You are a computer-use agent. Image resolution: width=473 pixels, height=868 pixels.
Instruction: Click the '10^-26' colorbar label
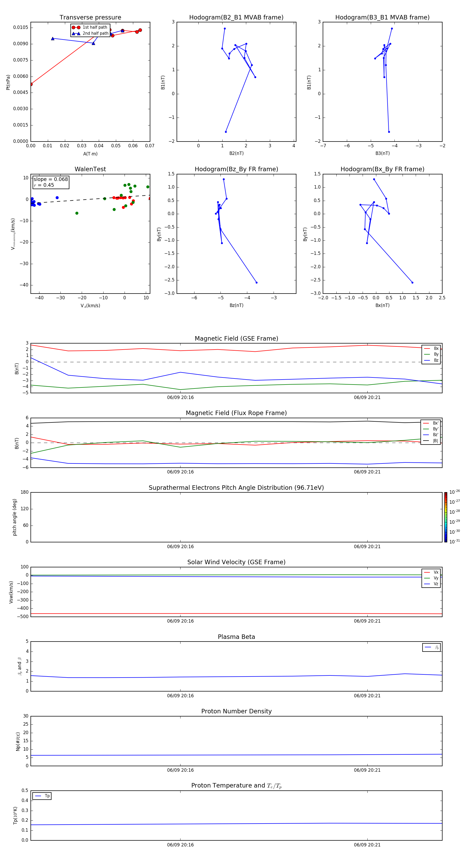pyautogui.click(x=455, y=492)
